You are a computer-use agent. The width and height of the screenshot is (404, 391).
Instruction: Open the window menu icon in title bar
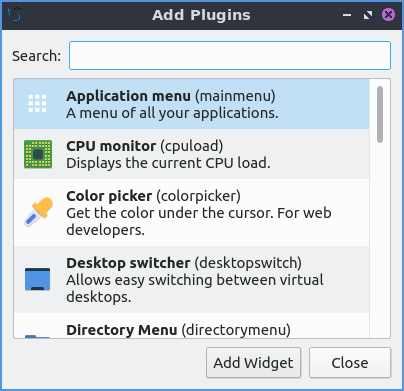click(15, 15)
